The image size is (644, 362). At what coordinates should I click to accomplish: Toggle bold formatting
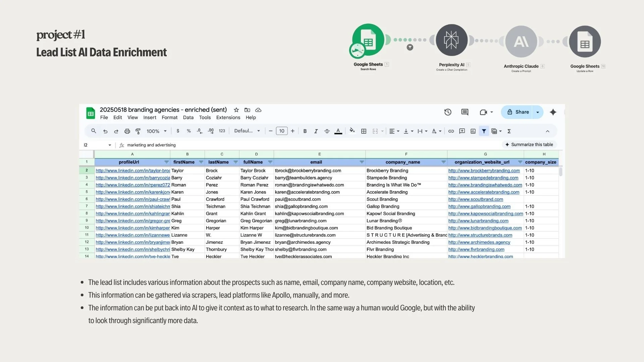click(305, 131)
